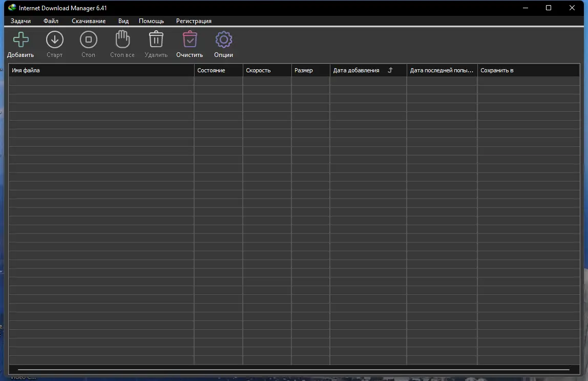This screenshot has height=381, width=588.
Task: Open the Скачивание menu
Action: [89, 21]
